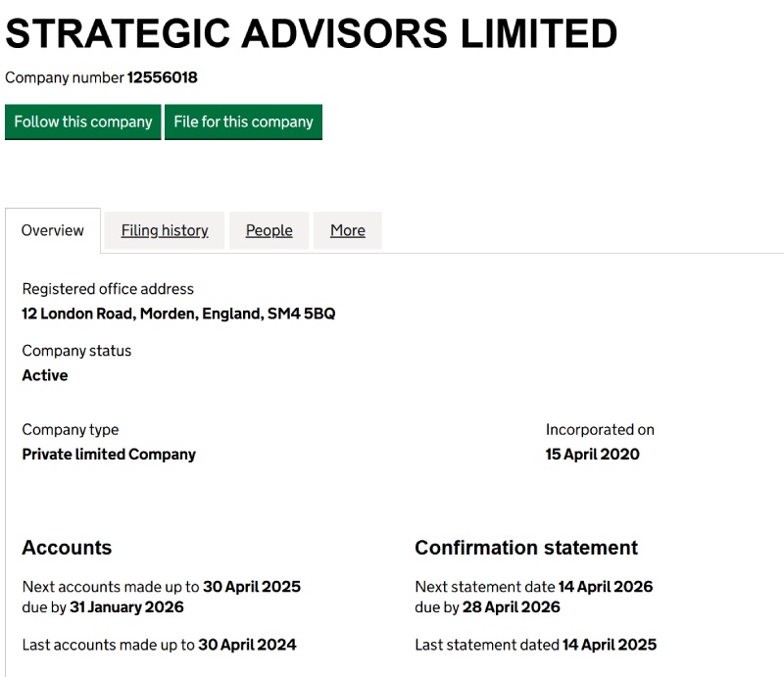
Task: Click the registered office address text
Action: coord(108,288)
